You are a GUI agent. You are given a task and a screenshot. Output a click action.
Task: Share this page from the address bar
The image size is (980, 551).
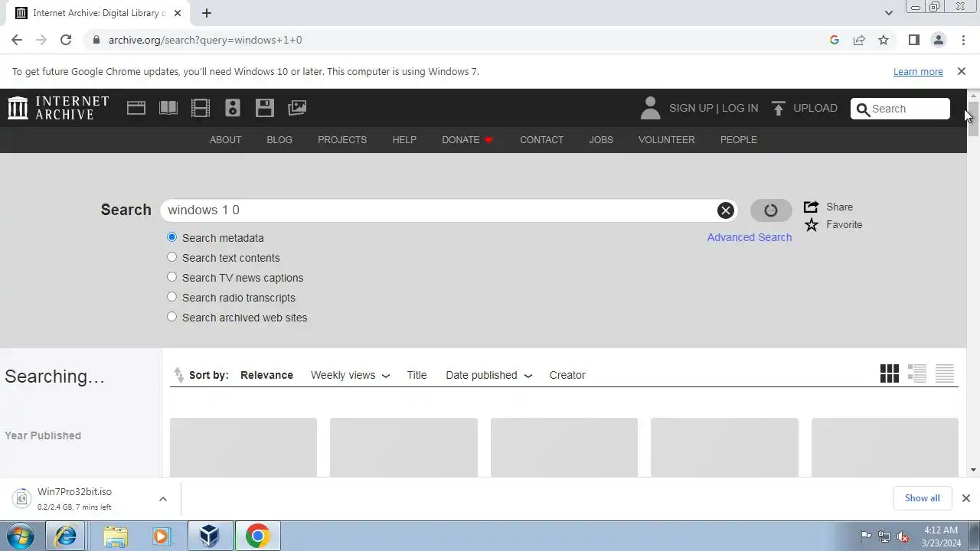(x=859, y=40)
